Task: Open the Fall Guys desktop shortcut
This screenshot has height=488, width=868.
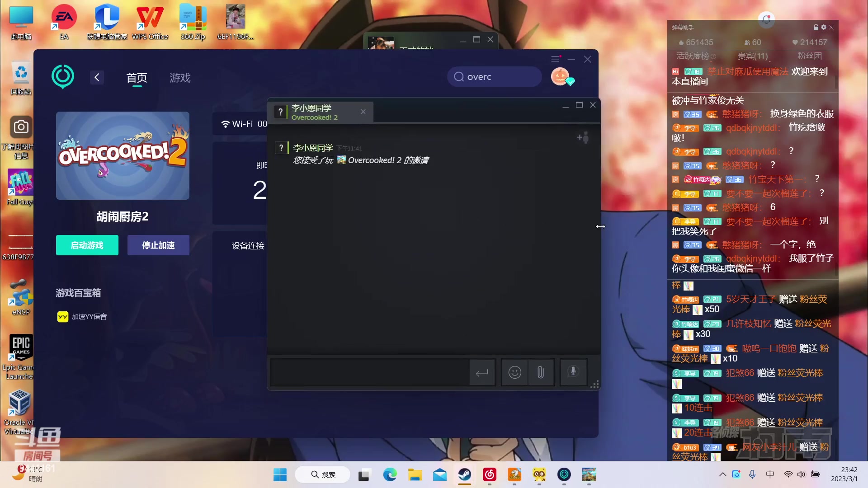Action: [x=20, y=188]
